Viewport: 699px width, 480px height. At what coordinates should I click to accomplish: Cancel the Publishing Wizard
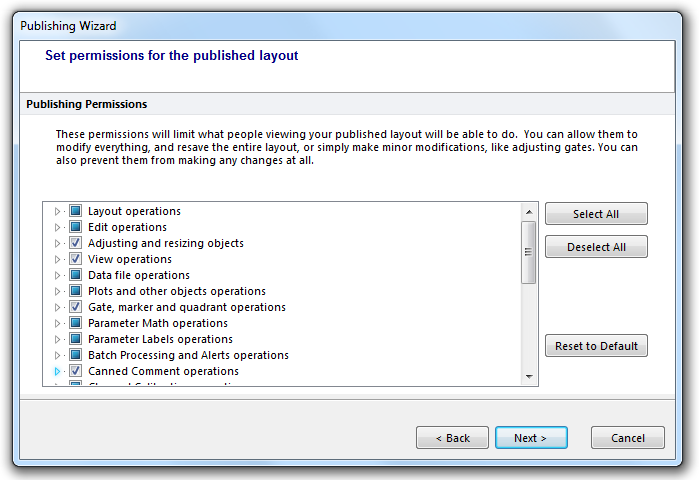tap(627, 438)
